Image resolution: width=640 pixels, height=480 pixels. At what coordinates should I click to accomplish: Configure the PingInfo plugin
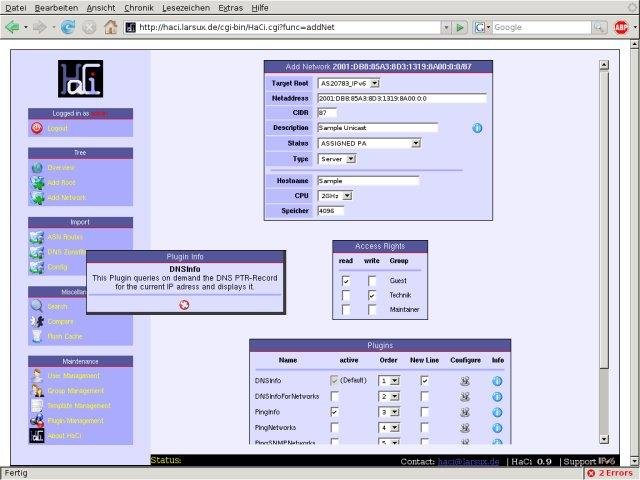click(x=464, y=412)
